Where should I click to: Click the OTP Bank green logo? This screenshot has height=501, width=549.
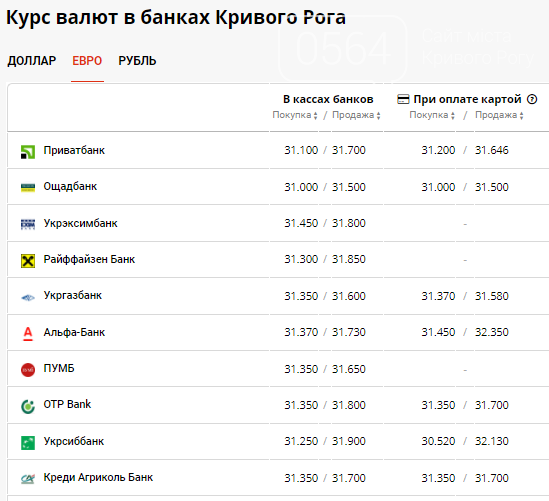pos(28,406)
